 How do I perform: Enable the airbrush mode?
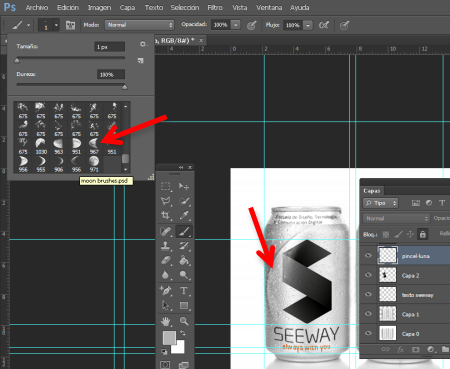(x=323, y=25)
